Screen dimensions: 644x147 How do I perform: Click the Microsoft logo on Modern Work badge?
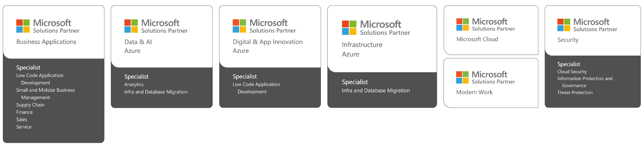point(462,77)
